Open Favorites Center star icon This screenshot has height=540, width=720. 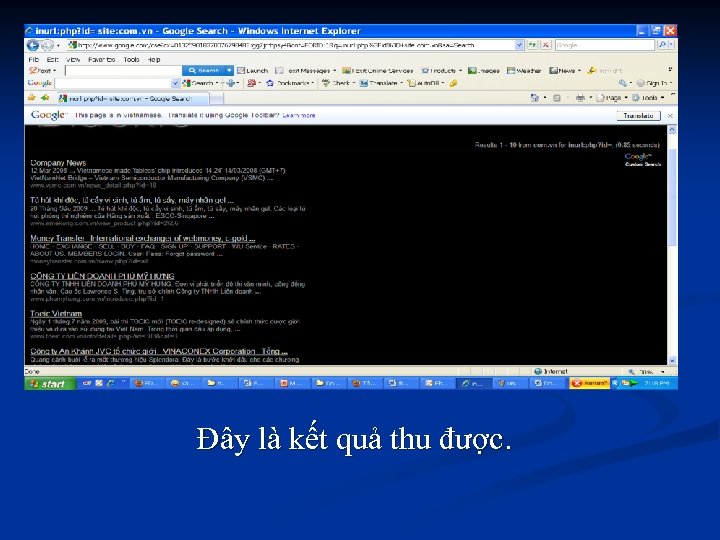coord(32,98)
